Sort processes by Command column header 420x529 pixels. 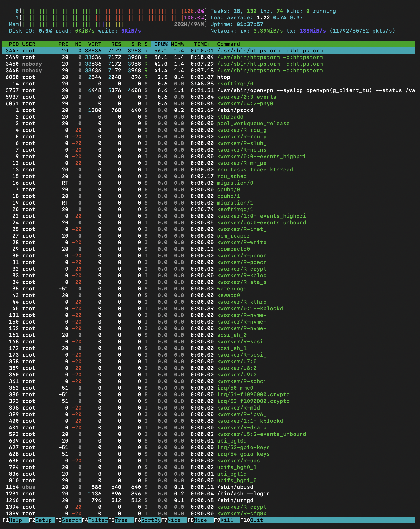click(228, 44)
